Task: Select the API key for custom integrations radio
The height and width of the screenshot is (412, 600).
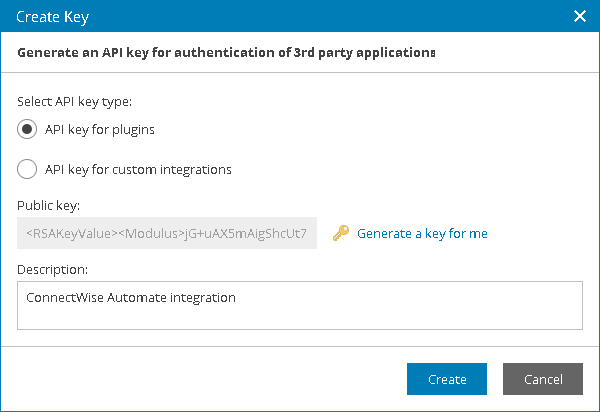Action: tap(28, 169)
